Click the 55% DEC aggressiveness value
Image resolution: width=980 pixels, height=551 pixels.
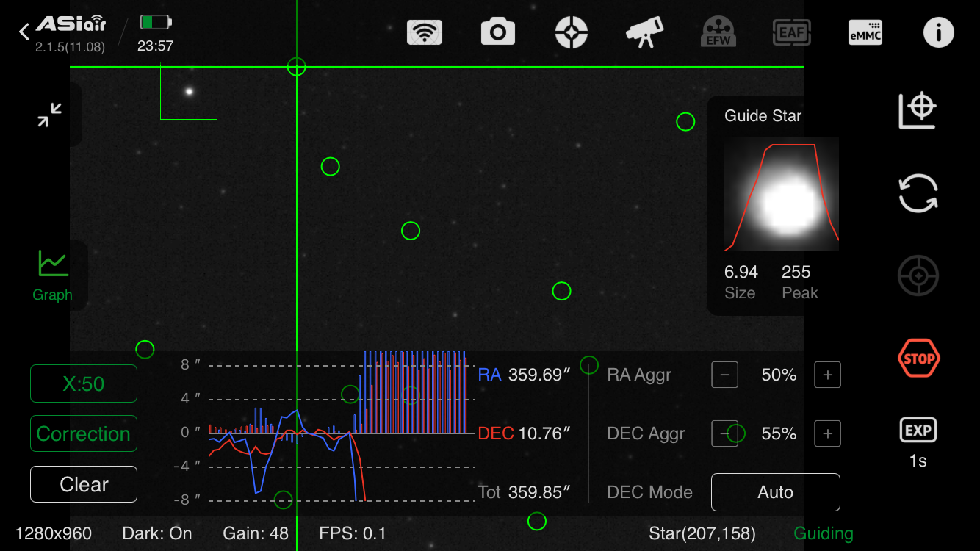779,433
